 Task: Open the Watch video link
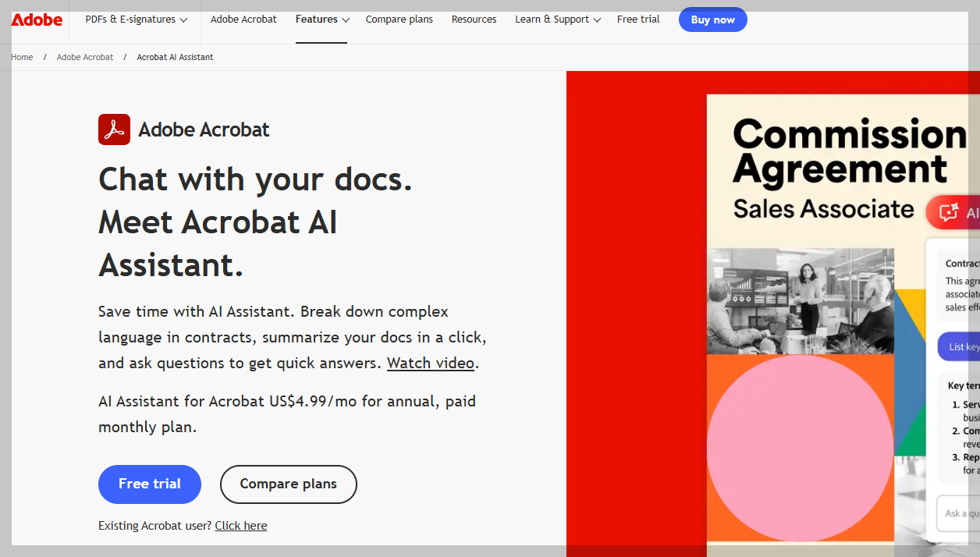(x=431, y=363)
